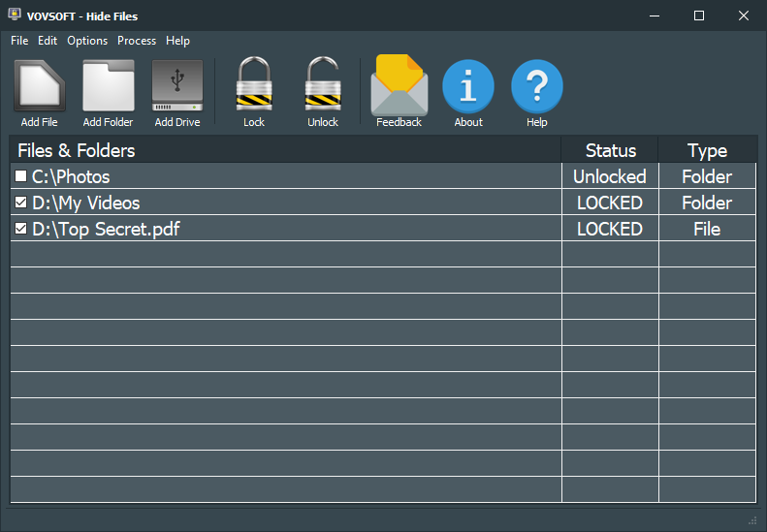Open the About info icon
767x532 pixels.
[468, 87]
